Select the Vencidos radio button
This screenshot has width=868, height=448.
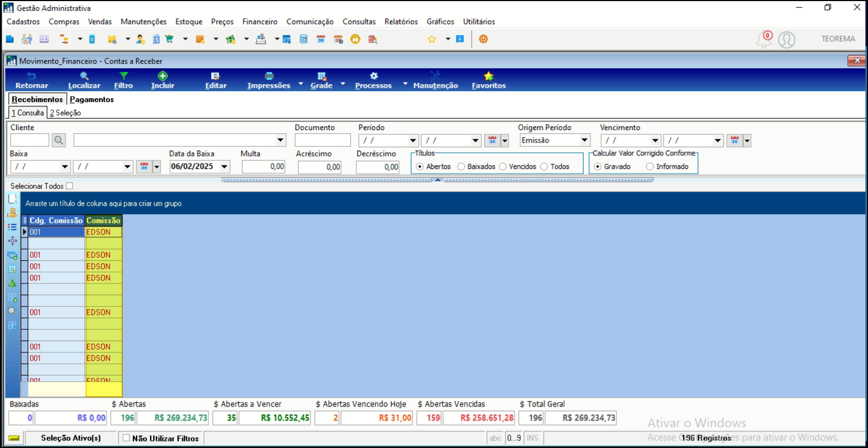tap(503, 167)
